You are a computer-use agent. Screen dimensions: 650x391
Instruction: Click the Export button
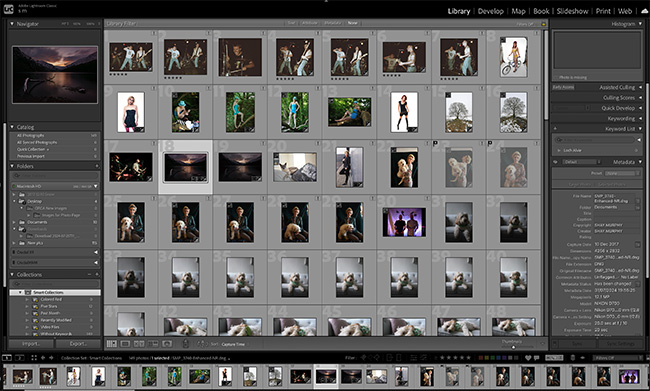78,344
